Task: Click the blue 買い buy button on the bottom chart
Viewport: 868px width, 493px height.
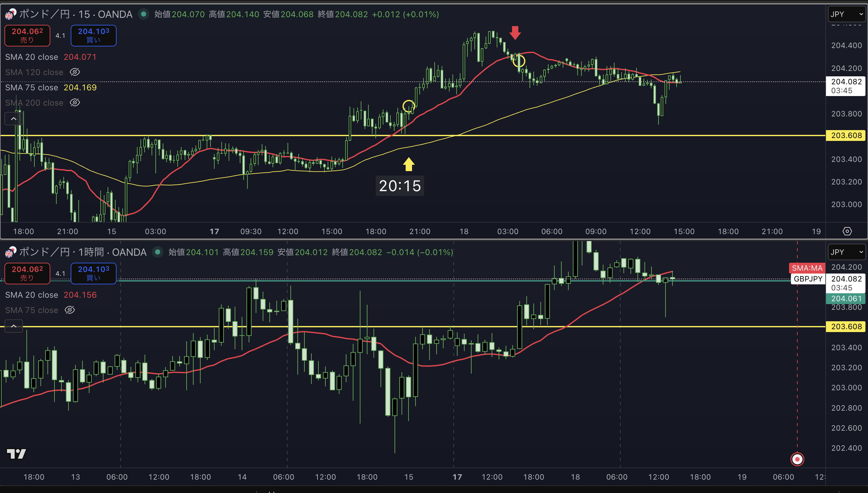Action: [x=94, y=273]
